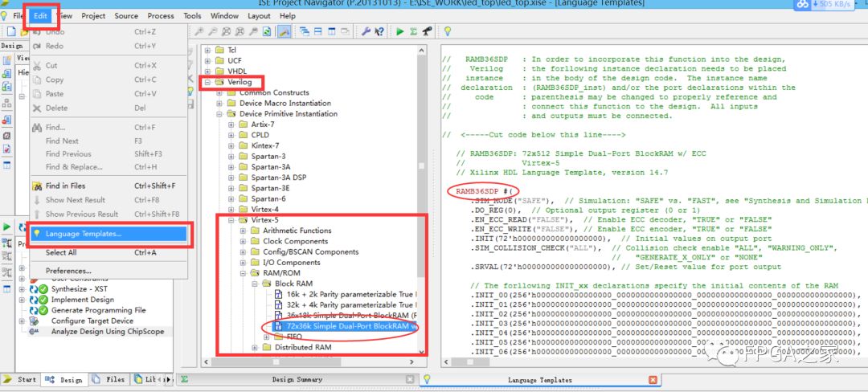Switch to the Start tab

[20, 380]
